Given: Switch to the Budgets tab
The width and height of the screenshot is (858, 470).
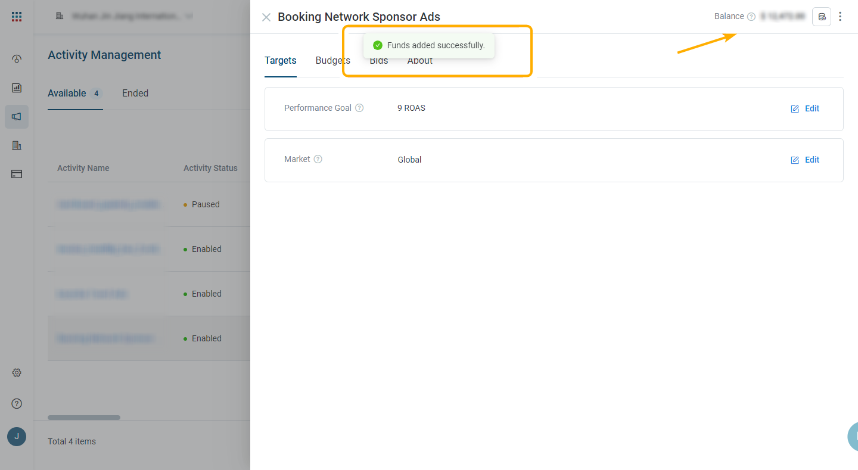Looking at the screenshot, I should 332,60.
